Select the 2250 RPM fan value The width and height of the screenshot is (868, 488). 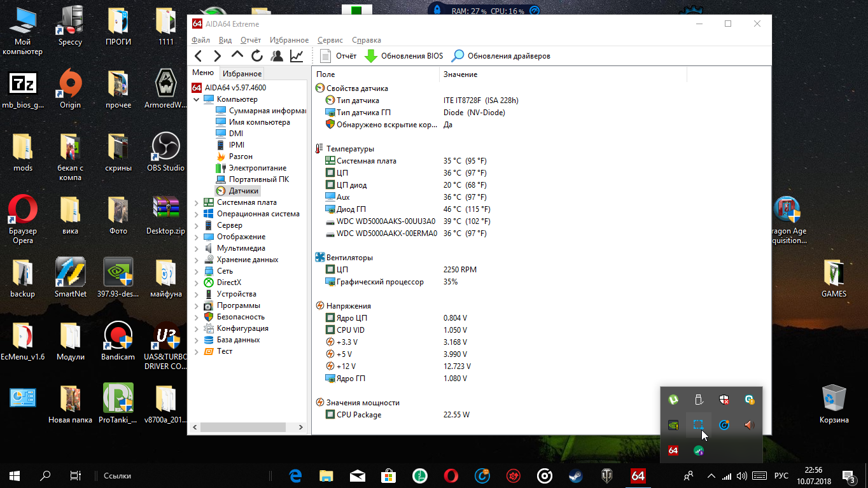[460, 270]
